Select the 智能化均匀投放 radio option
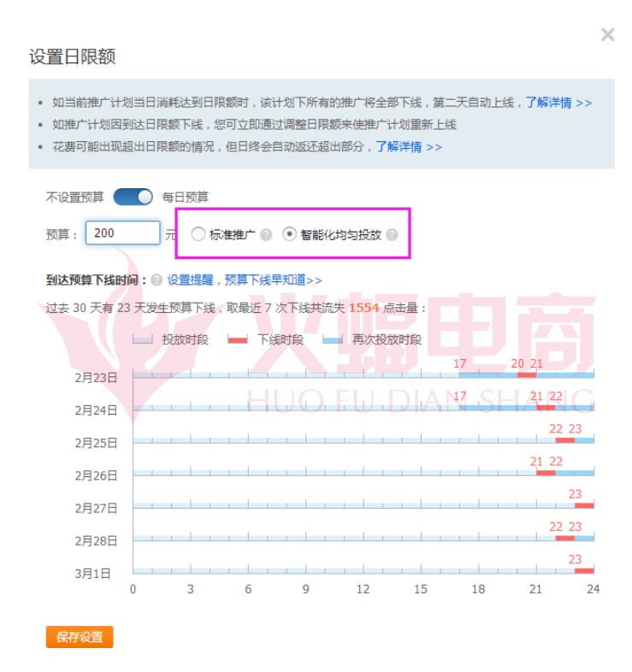The width and height of the screenshot is (632, 672). coord(289,234)
